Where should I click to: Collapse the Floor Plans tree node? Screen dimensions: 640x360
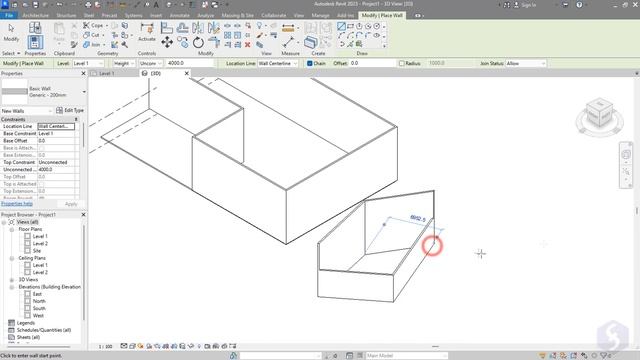pos(12,229)
